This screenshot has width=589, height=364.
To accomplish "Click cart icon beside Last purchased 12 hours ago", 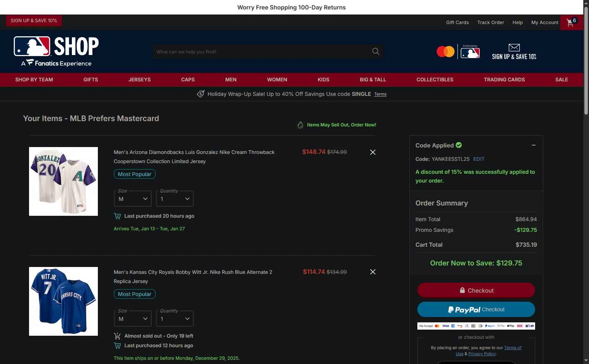I will [117, 346].
